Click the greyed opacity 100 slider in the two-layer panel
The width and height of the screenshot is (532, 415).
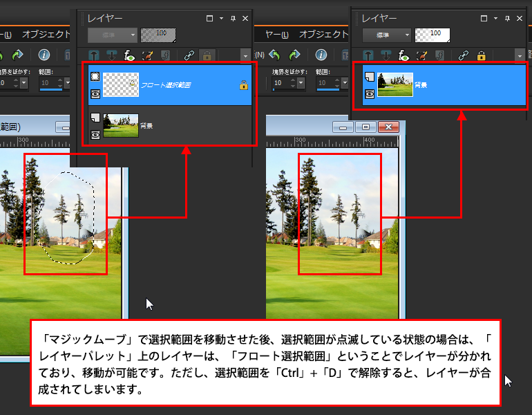pos(158,35)
